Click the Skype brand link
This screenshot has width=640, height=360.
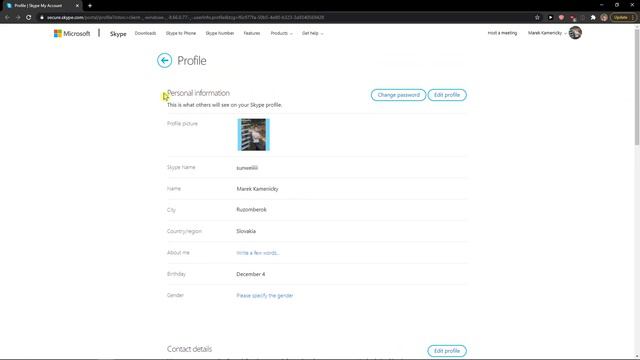[118, 34]
